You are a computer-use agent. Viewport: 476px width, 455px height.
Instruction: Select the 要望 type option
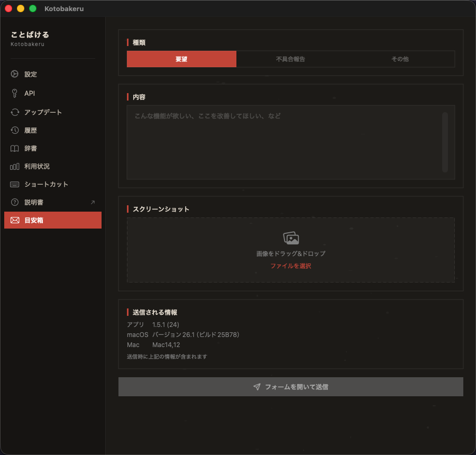point(181,59)
